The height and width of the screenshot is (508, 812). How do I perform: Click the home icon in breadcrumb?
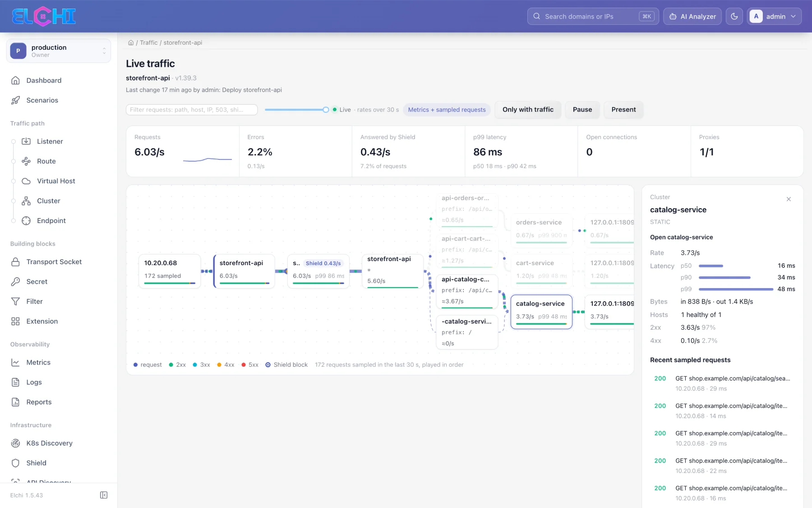(131, 42)
